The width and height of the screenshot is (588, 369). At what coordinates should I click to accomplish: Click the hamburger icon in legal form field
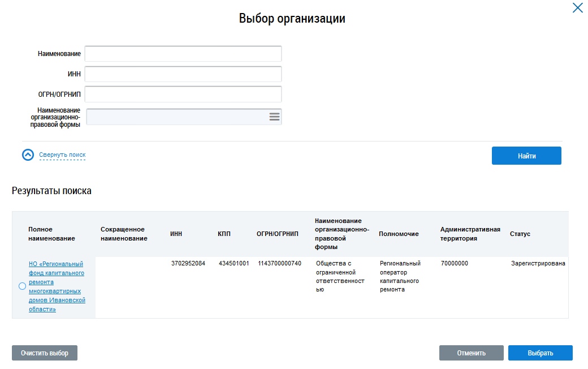pyautogui.click(x=275, y=117)
